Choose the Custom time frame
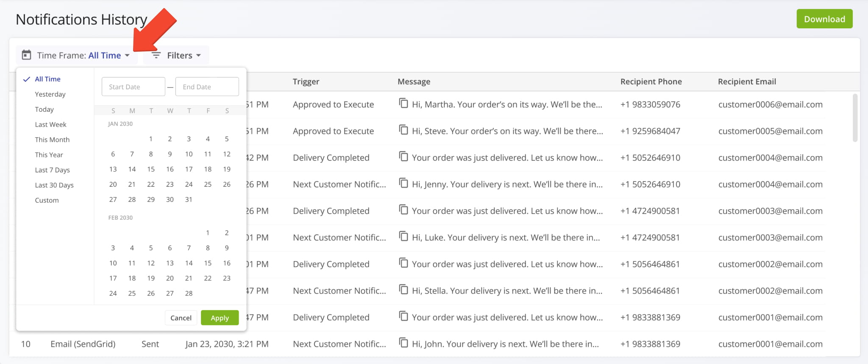 pyautogui.click(x=47, y=200)
